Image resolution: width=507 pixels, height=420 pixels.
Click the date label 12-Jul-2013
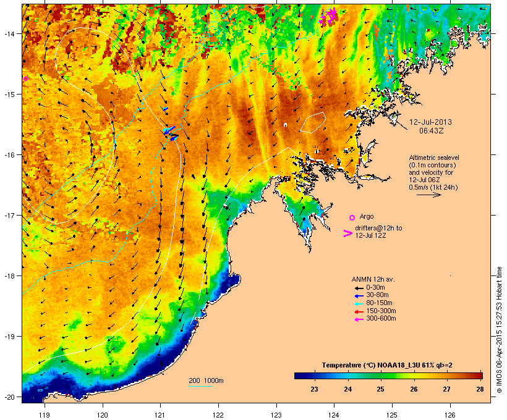tap(430, 122)
